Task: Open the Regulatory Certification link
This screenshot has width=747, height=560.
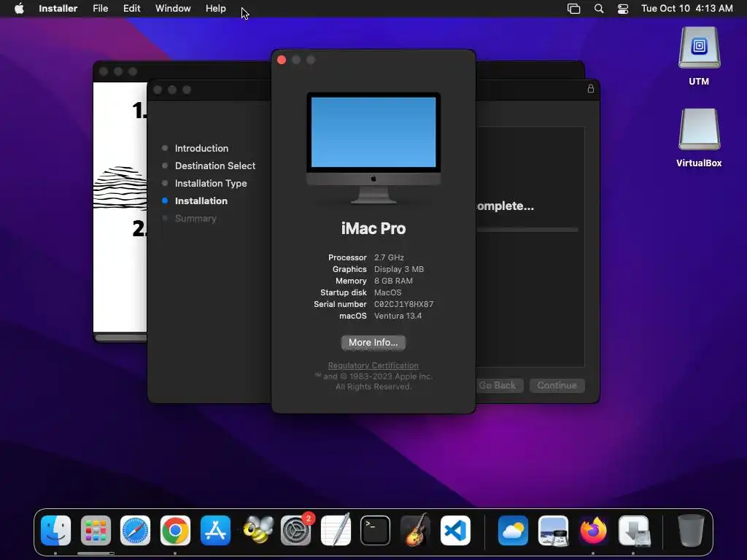Action: [373, 365]
